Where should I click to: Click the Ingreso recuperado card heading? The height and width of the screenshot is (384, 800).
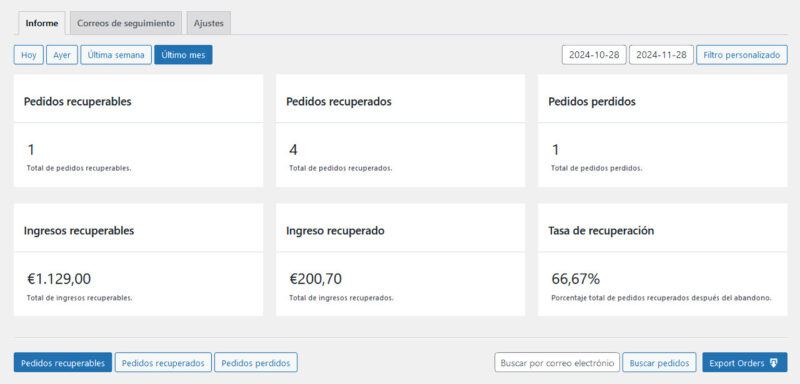click(335, 231)
